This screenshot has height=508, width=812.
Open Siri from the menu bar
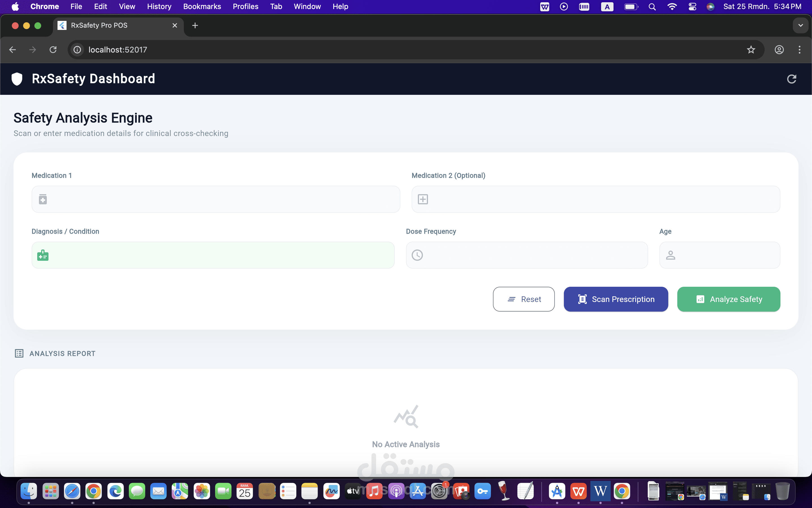[x=710, y=7]
